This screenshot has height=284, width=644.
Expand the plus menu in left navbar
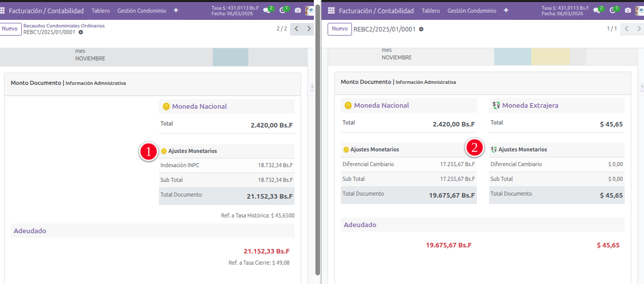(x=176, y=10)
